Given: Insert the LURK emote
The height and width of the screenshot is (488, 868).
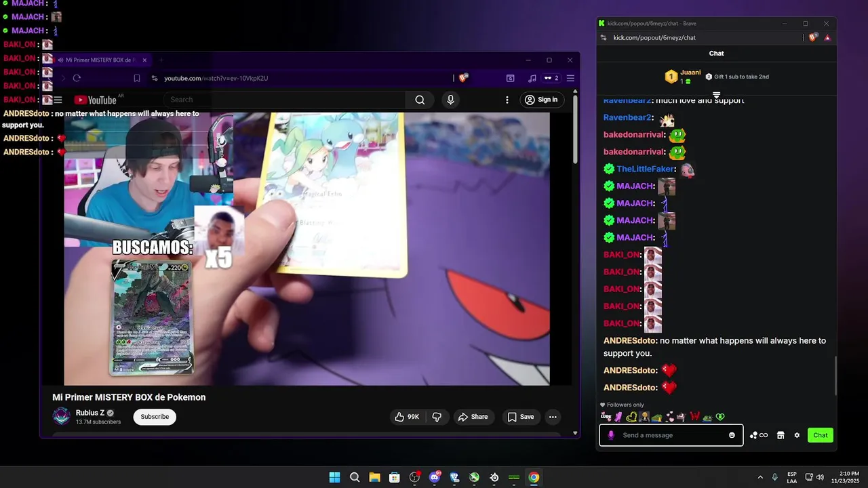Looking at the screenshot, I should pyautogui.click(x=606, y=417).
